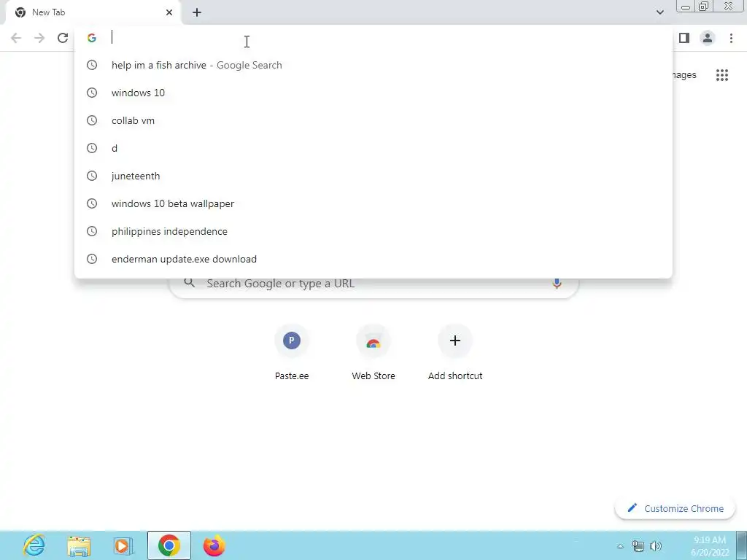
Task: Click magnifier icon in search box
Action: coord(190,283)
